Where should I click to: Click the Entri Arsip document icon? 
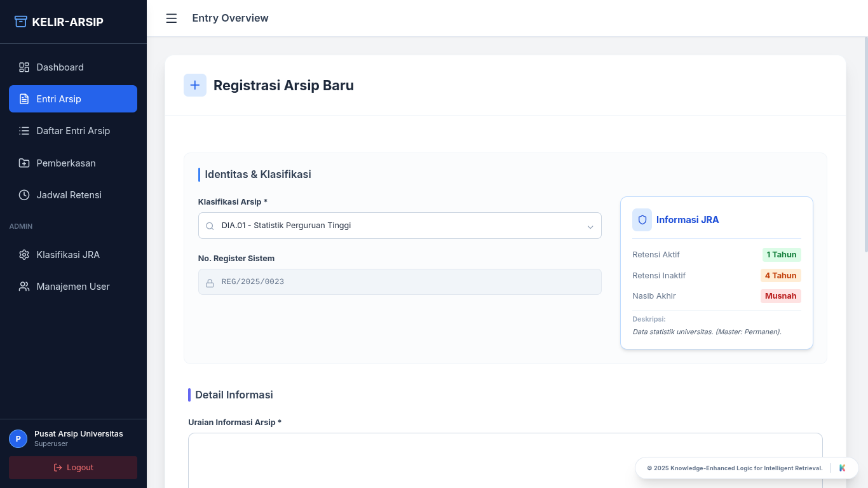pos(24,98)
